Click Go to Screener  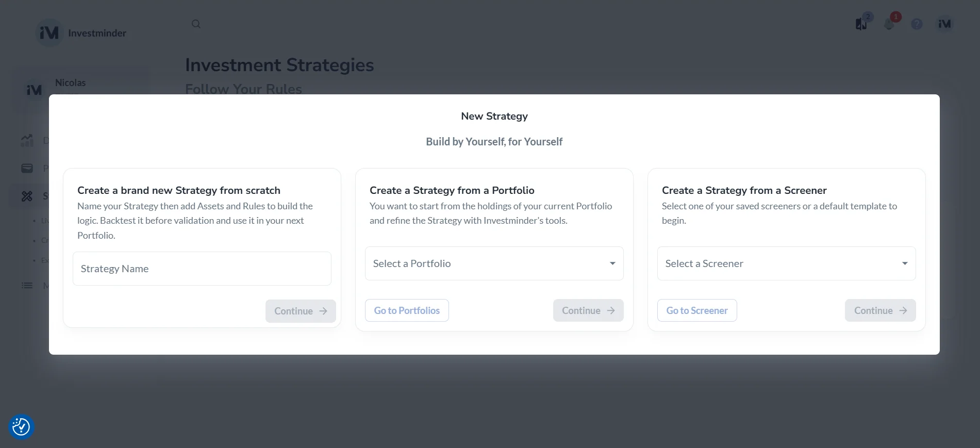(696, 310)
